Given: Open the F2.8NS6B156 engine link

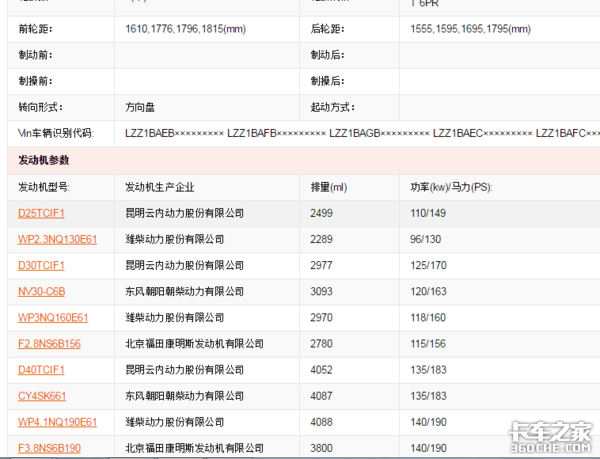Looking at the screenshot, I should (x=49, y=343).
